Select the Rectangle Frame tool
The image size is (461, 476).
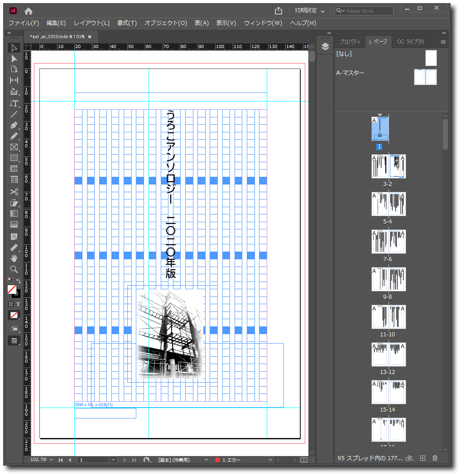pos(14,147)
